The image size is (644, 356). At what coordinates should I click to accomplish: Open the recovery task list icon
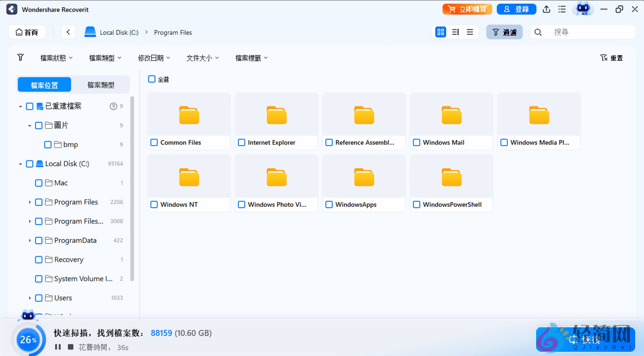click(562, 9)
